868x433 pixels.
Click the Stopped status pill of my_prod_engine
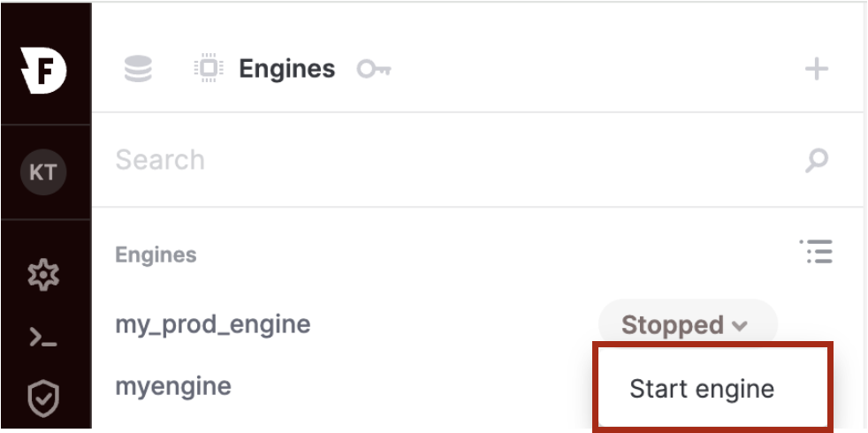pyautogui.click(x=688, y=324)
